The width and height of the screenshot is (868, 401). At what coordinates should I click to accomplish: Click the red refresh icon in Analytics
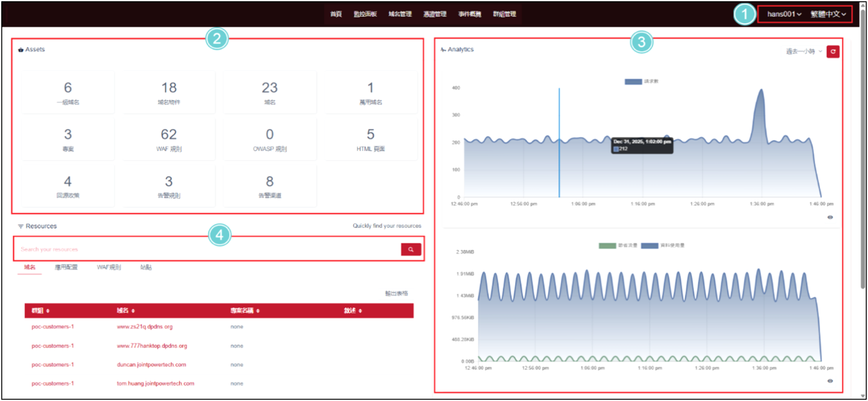click(x=833, y=52)
